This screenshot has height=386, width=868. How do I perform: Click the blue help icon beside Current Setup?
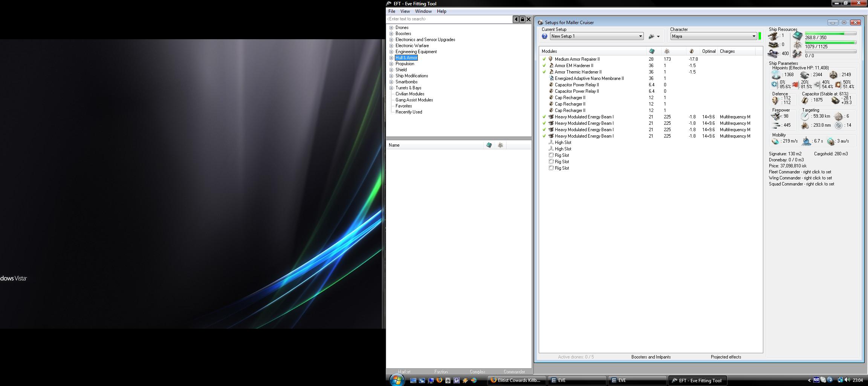tap(544, 36)
